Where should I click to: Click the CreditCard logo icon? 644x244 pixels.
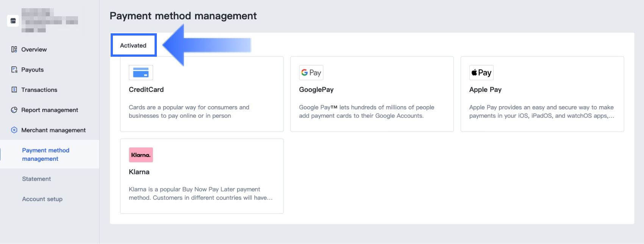click(x=141, y=73)
